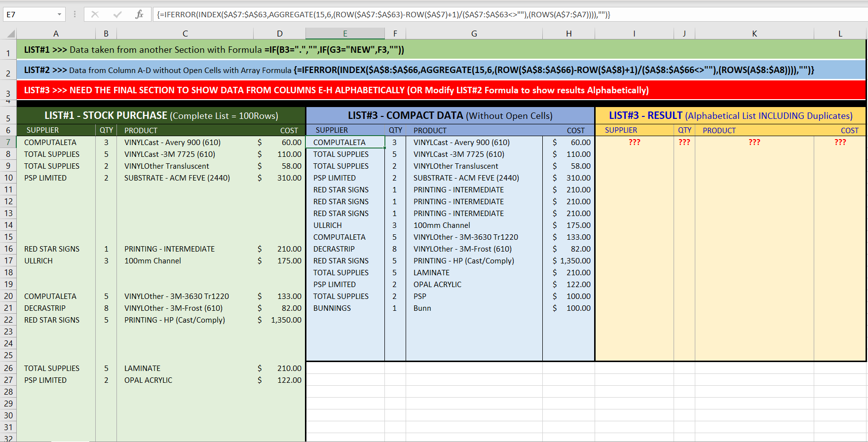Viewport: 868px width, 442px height.
Task: Click PRINTING - HP (Cast/Comply) in column G
Action: [464, 260]
